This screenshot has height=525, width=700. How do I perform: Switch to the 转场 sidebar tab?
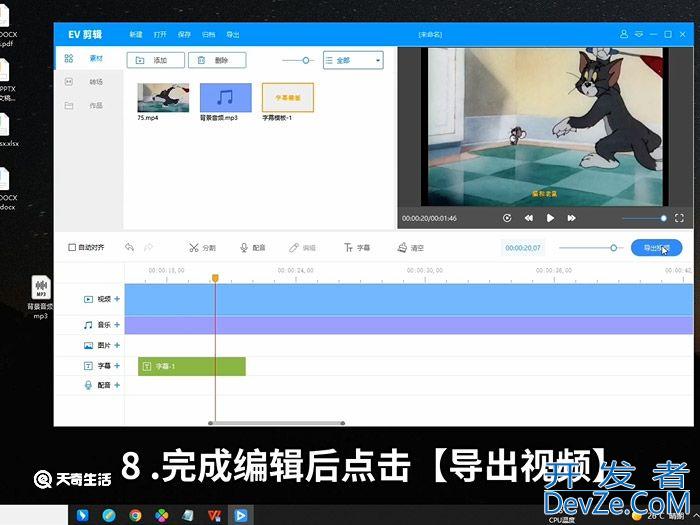[x=88, y=82]
